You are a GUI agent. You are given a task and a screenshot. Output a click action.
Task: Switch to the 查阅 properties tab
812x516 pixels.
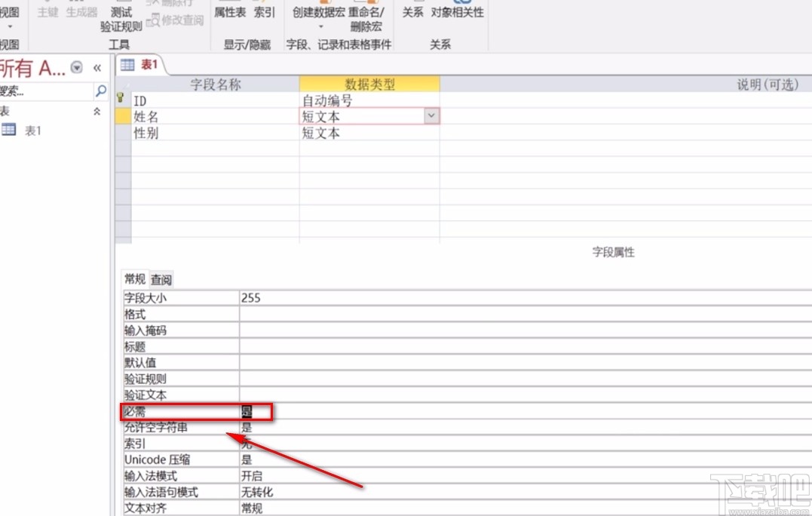click(x=160, y=278)
